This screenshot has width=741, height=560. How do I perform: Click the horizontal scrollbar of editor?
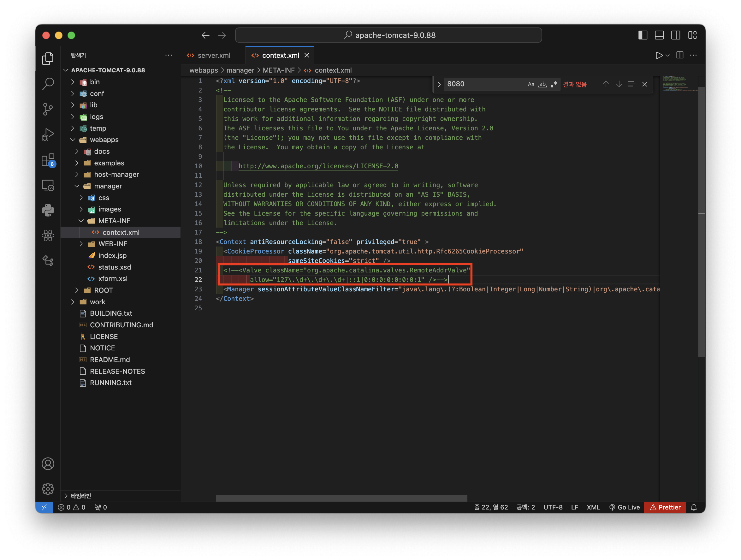point(341,498)
